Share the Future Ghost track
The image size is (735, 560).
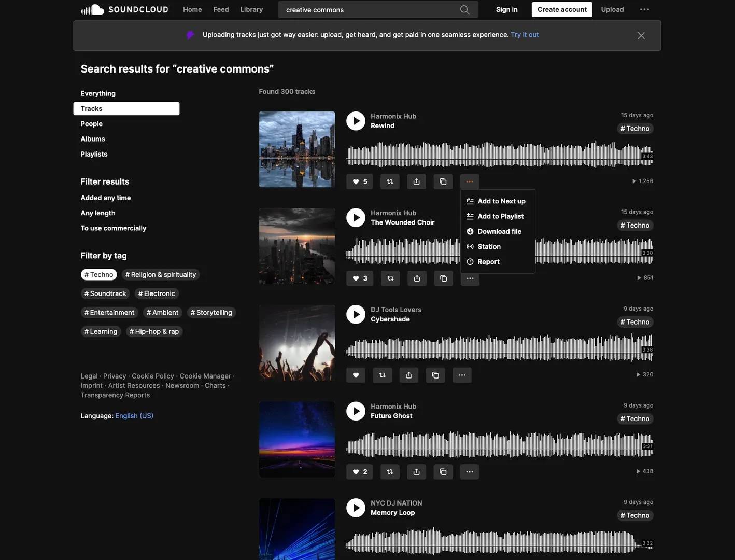(416, 472)
